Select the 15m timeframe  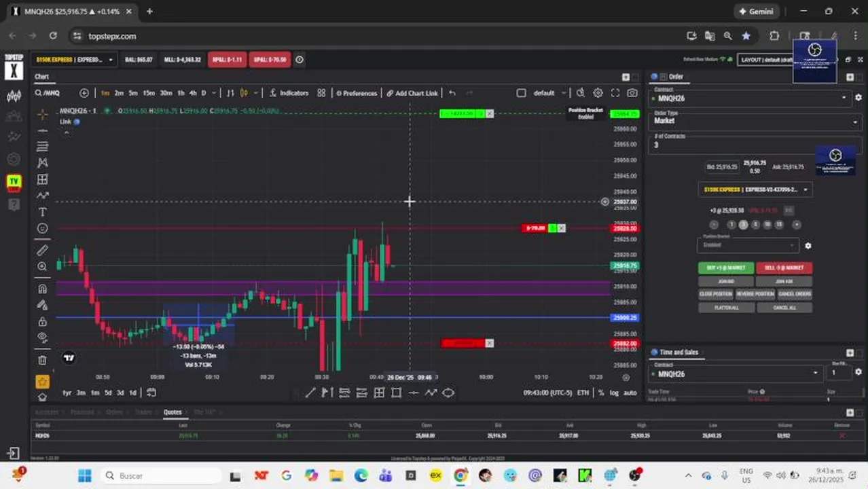tap(148, 93)
